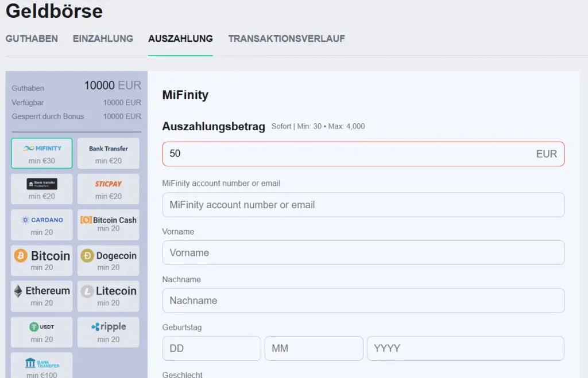
Task: Focus the MiFinity account number or email field
Action: (363, 205)
